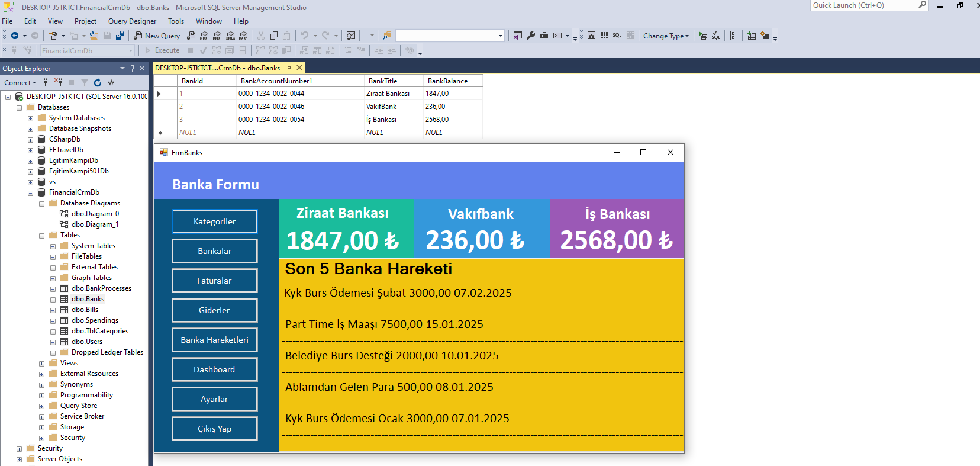The image size is (980, 466).
Task: Click cell containing 0000-1234-0022-0046
Action: (300, 107)
